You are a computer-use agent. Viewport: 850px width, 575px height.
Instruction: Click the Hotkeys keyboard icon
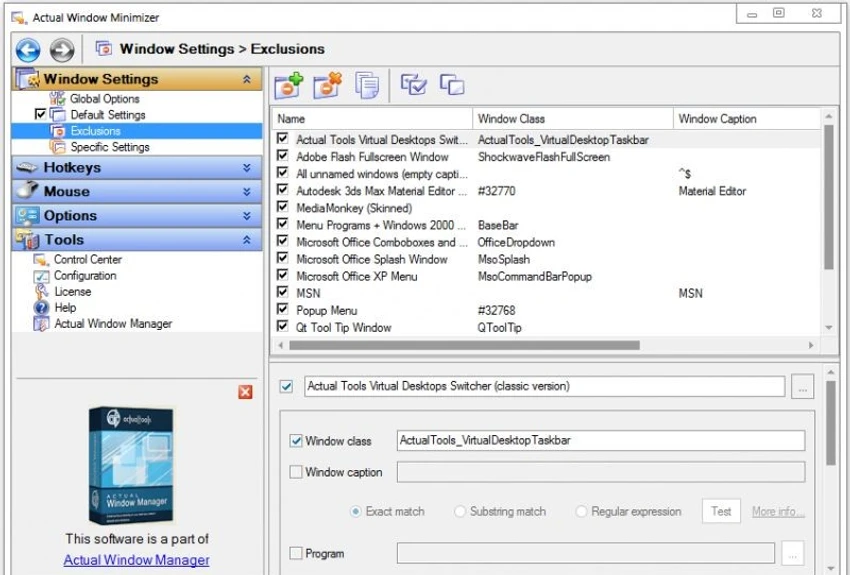pyautogui.click(x=27, y=167)
